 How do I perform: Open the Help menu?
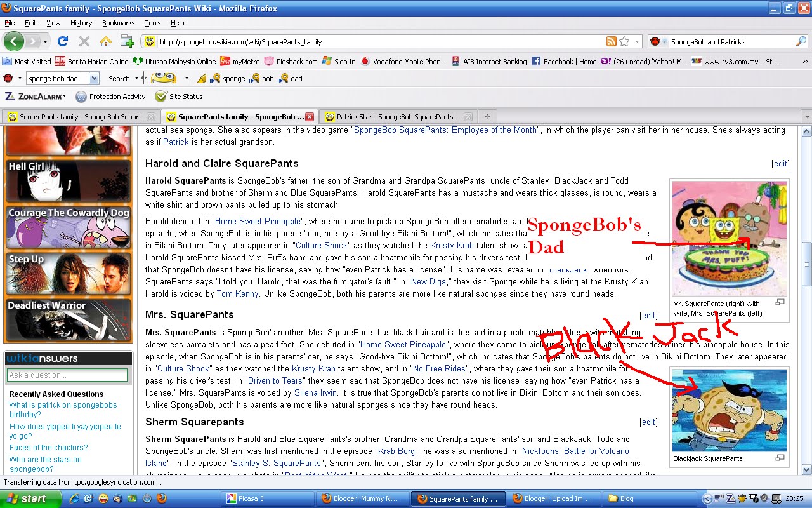[x=178, y=23]
